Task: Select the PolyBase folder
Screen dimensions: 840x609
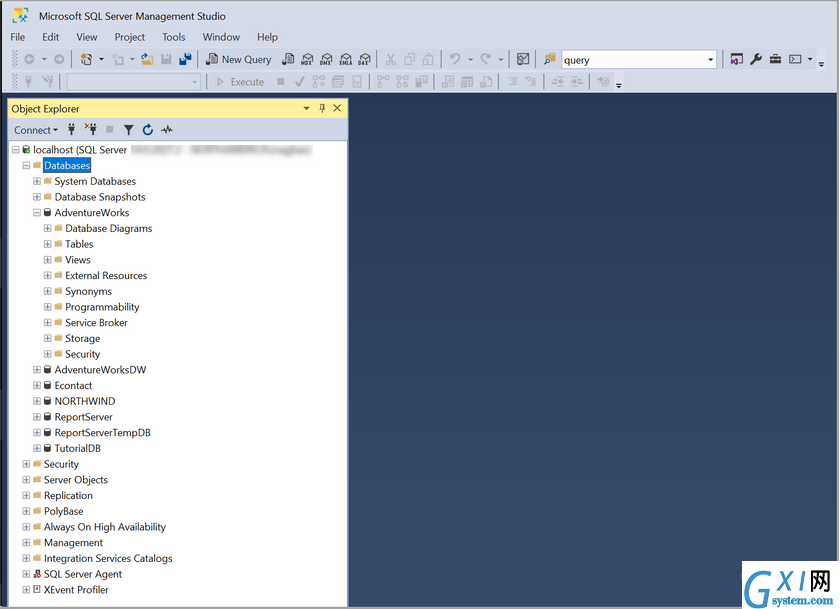Action: click(64, 511)
